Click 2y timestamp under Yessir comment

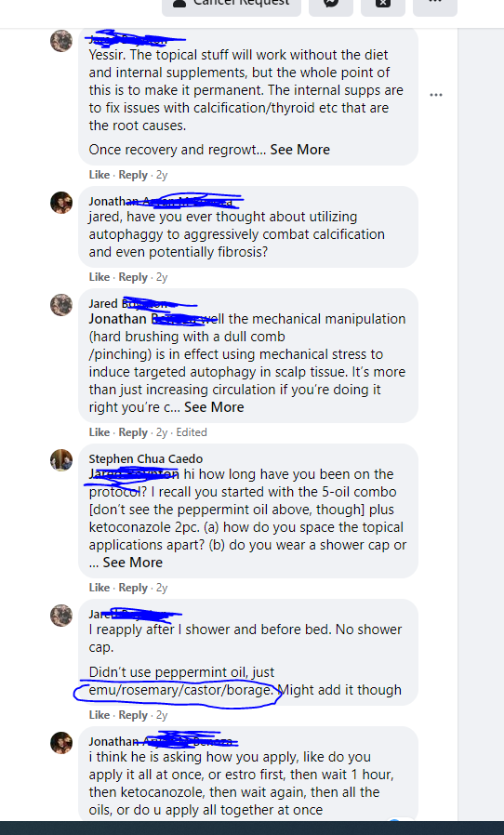point(162,175)
